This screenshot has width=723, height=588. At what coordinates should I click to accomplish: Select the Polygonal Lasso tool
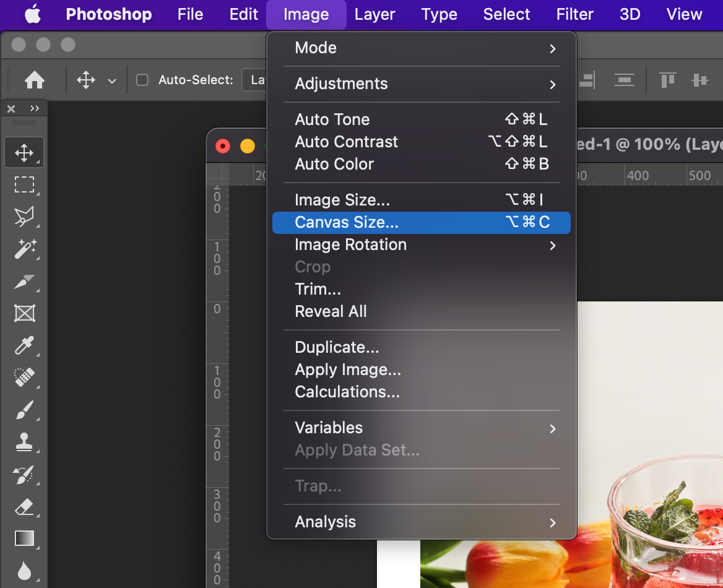[24, 216]
